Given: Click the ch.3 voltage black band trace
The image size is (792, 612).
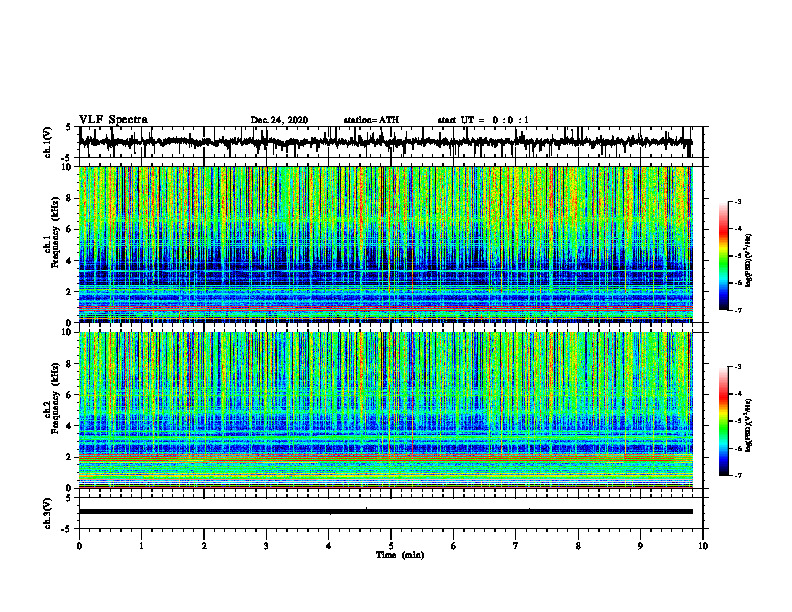Looking at the screenshot, I should point(385,512).
